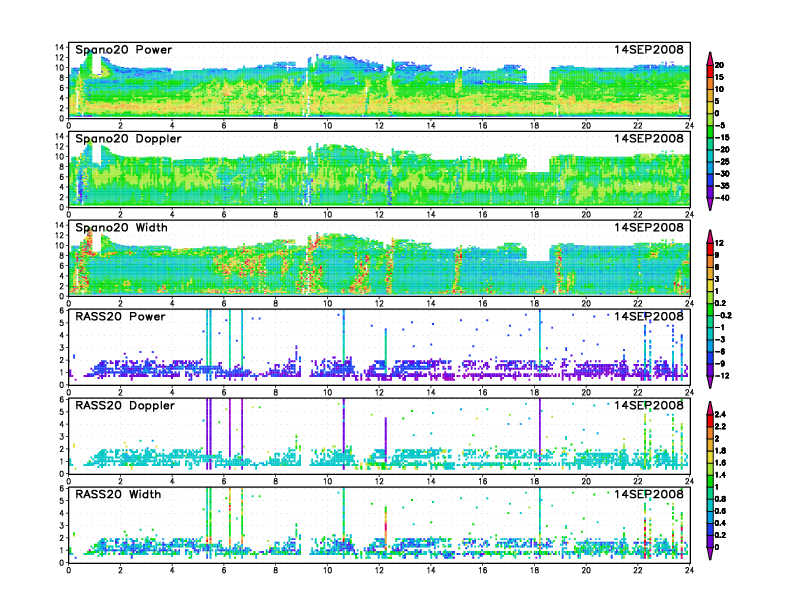Click the 'Spano20 Power' panel title

(x=124, y=50)
